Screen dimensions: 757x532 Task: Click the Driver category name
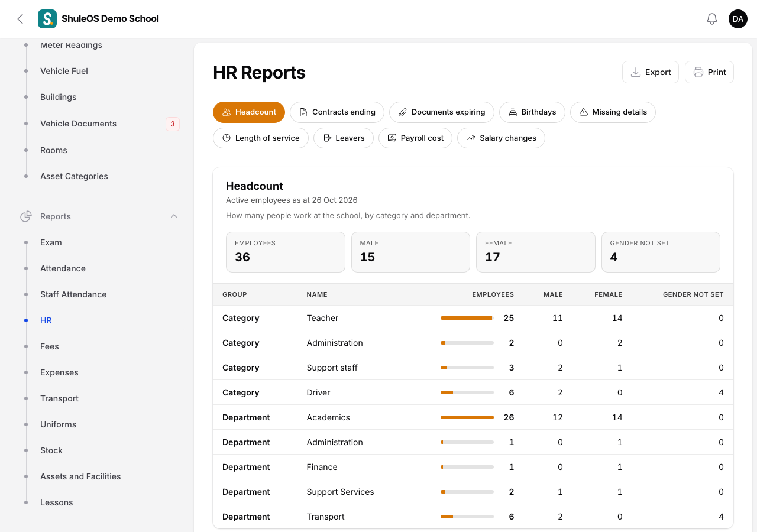(x=318, y=392)
